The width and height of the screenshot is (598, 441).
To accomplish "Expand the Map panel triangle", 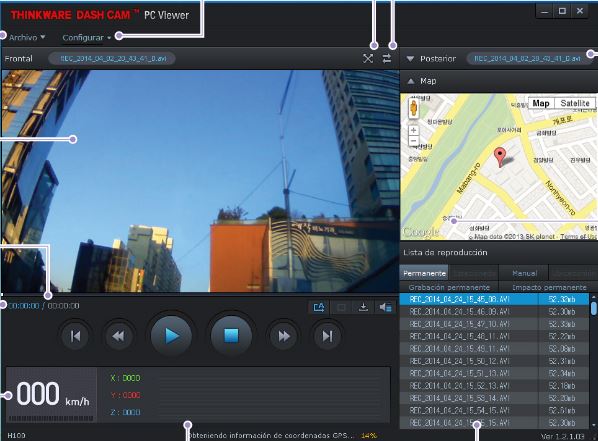I will pyautogui.click(x=411, y=81).
